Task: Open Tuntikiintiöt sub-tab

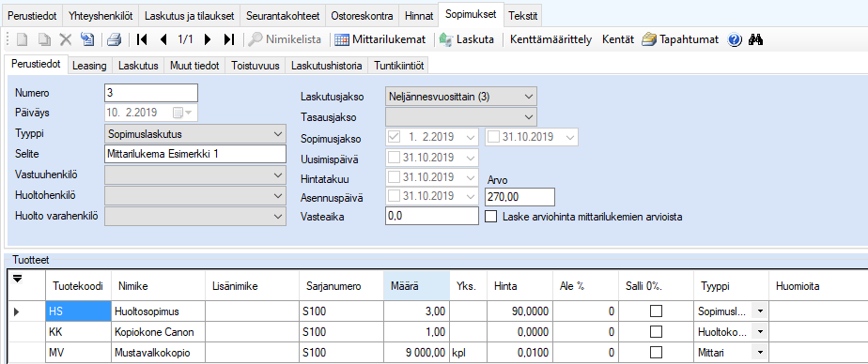Action: (x=399, y=66)
